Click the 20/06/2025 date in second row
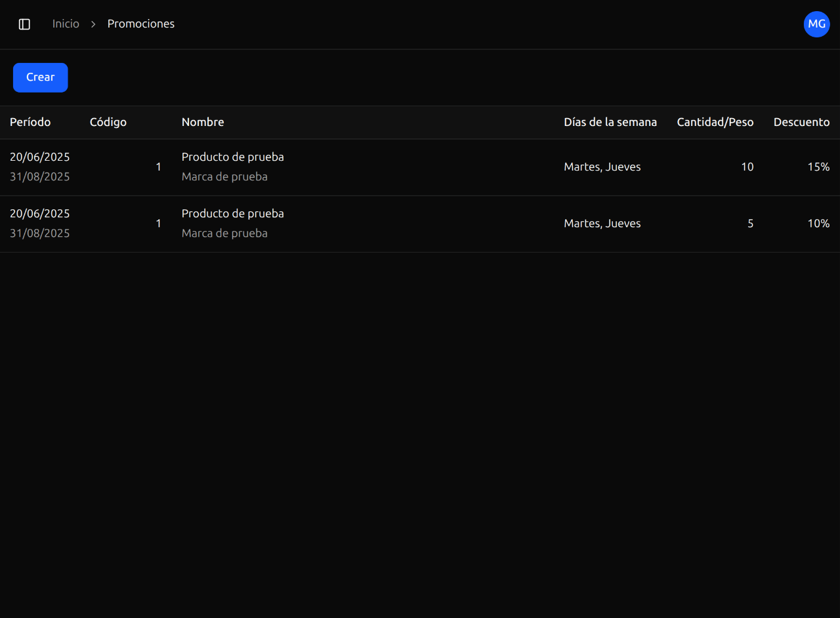 40,213
